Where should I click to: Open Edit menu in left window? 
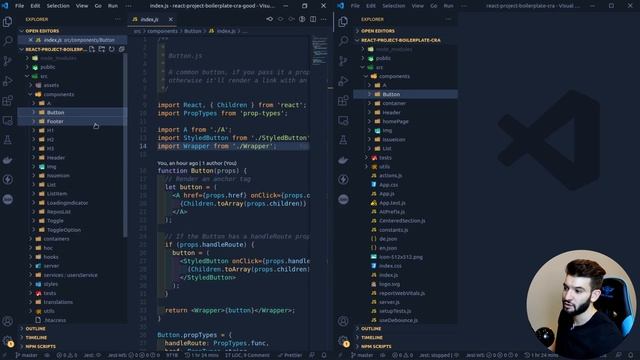pyautogui.click(x=35, y=6)
